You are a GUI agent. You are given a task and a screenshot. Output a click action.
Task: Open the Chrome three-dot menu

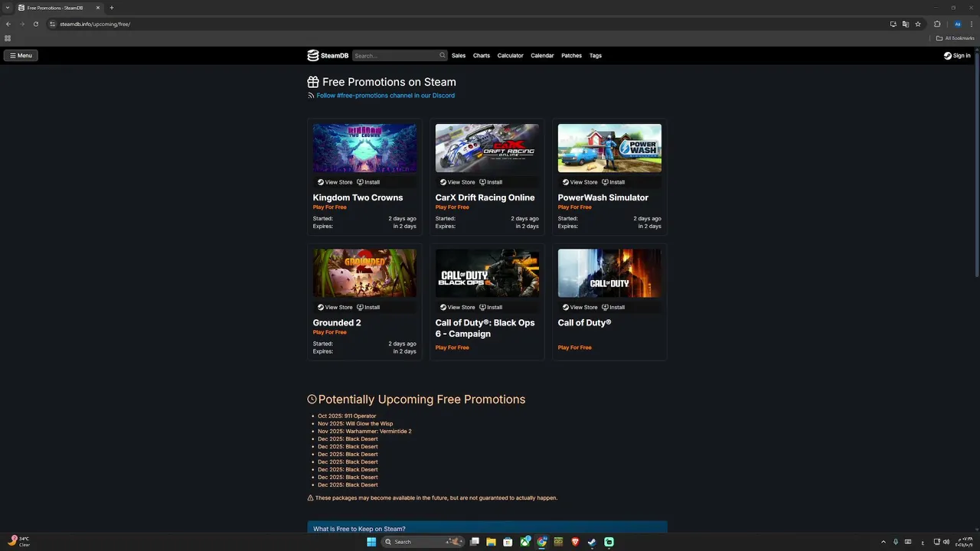pyautogui.click(x=972, y=24)
